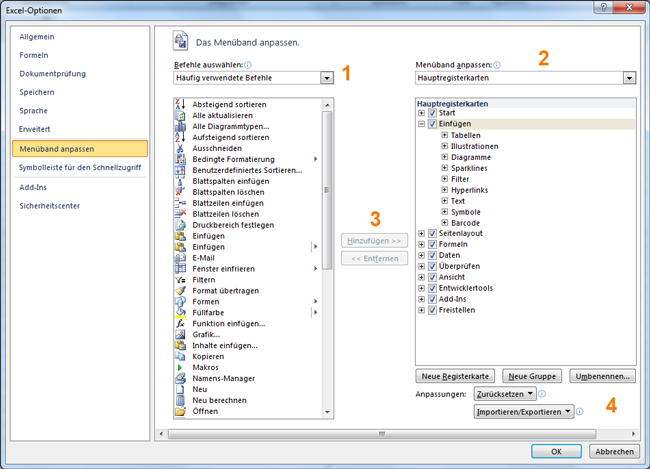Click info icon beside Importieren/Exportieren

point(580,412)
